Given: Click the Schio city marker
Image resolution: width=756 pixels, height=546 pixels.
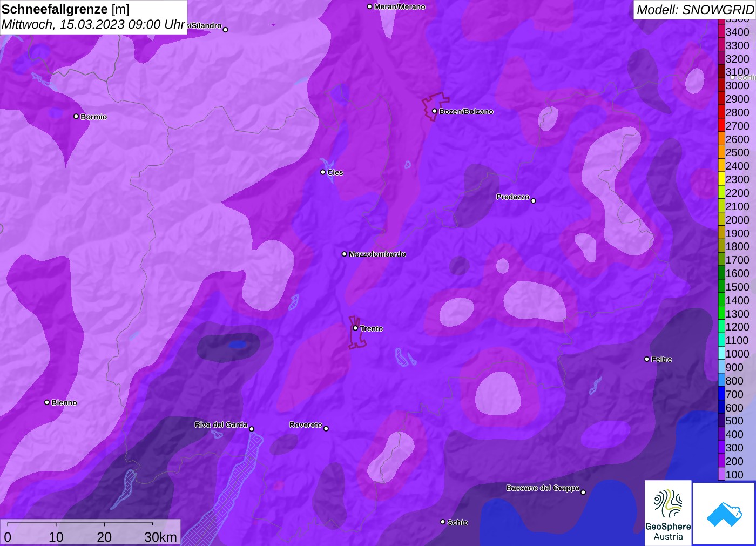Looking at the screenshot, I should (x=443, y=522).
